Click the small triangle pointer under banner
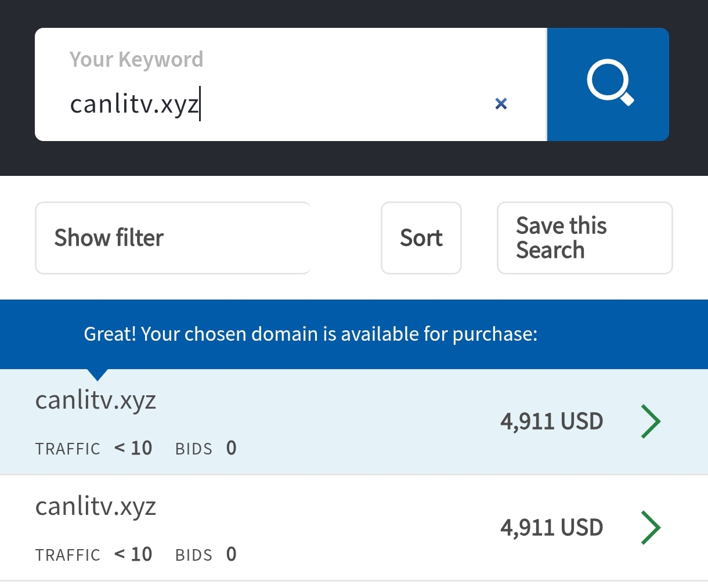The image size is (708, 588). [x=97, y=374]
